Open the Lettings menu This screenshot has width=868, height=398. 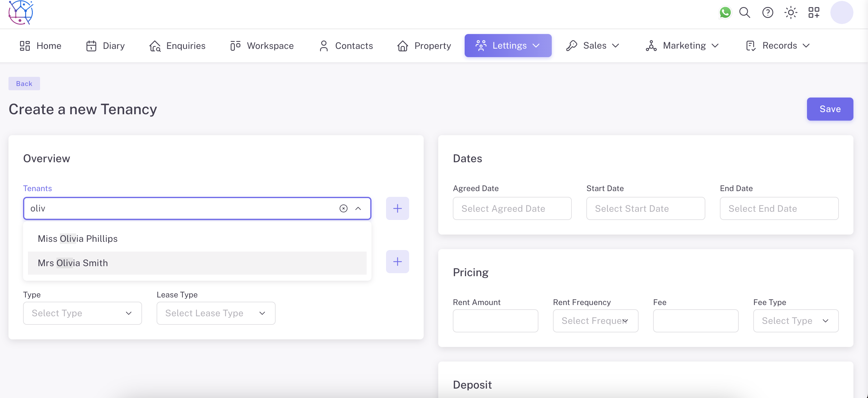(508, 46)
